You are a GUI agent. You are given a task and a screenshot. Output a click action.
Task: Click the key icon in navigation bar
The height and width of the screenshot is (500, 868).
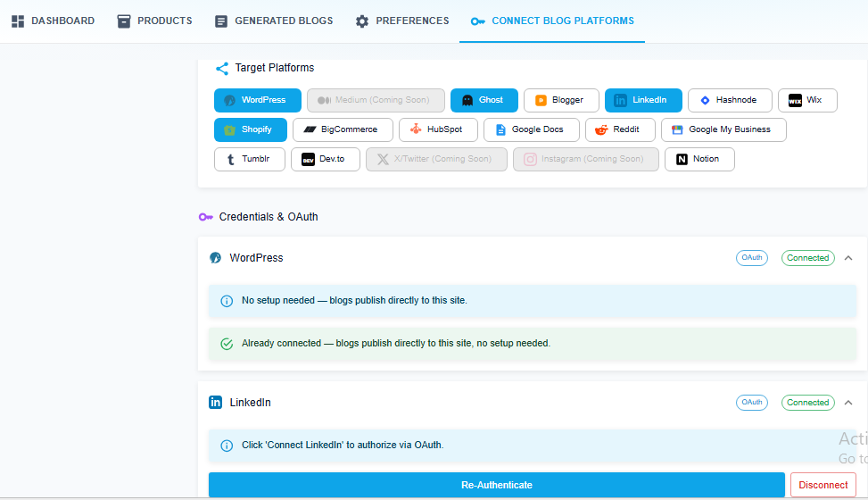click(478, 21)
